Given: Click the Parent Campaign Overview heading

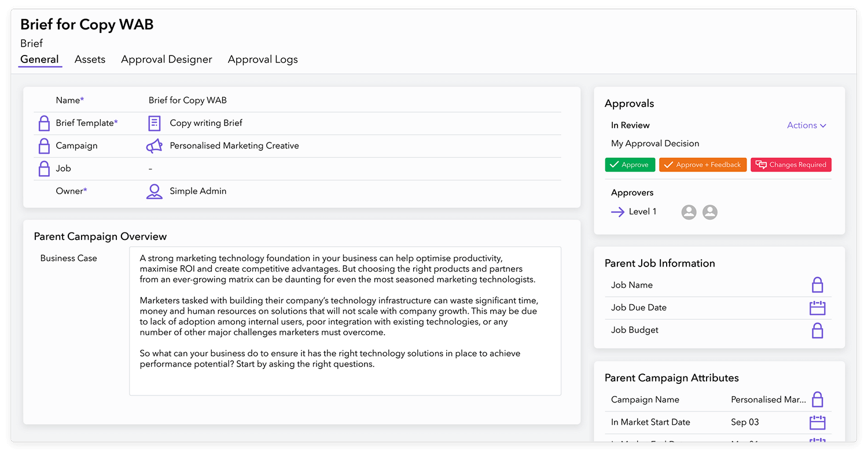Looking at the screenshot, I should click(x=100, y=236).
